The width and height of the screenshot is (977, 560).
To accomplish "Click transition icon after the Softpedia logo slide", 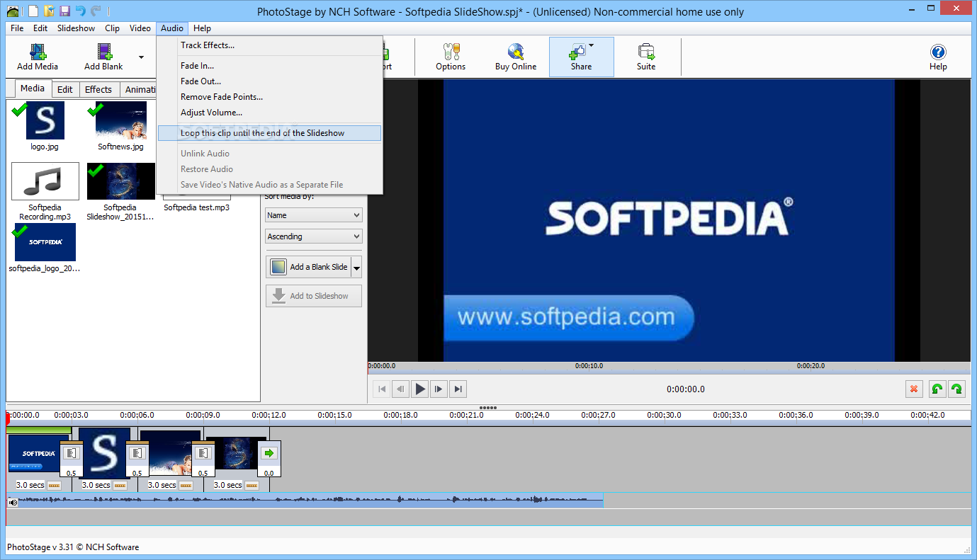I will click(71, 453).
